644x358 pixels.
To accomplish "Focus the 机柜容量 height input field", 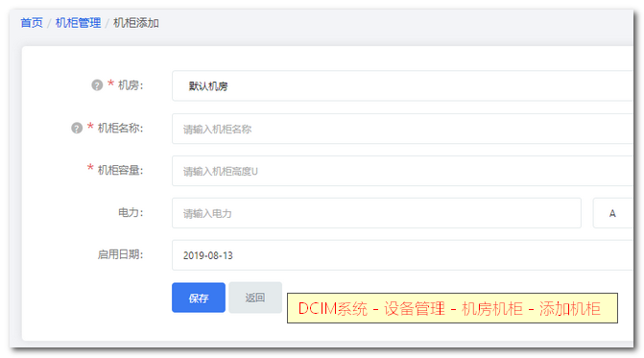I will (x=402, y=171).
